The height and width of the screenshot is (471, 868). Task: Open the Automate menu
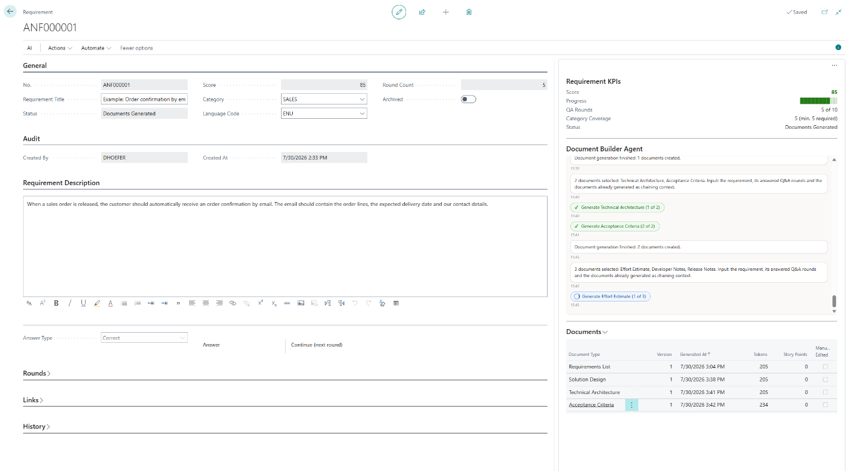[x=96, y=48]
